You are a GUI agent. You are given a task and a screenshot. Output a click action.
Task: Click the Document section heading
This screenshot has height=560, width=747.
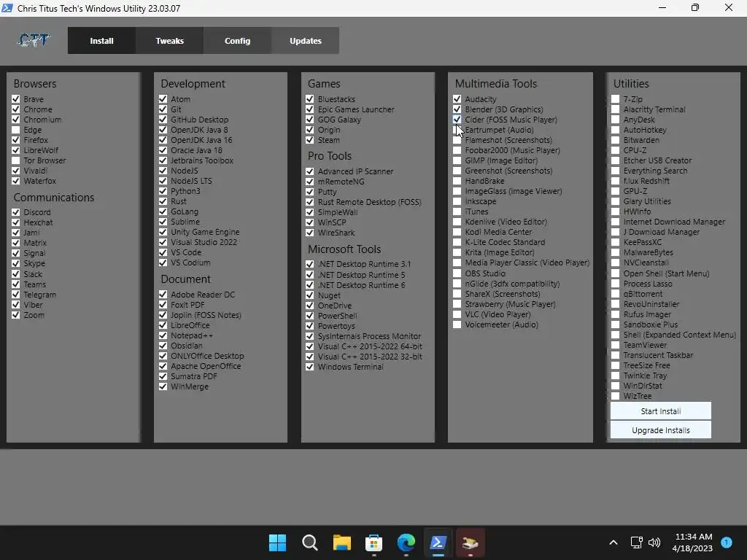pyautogui.click(x=185, y=279)
